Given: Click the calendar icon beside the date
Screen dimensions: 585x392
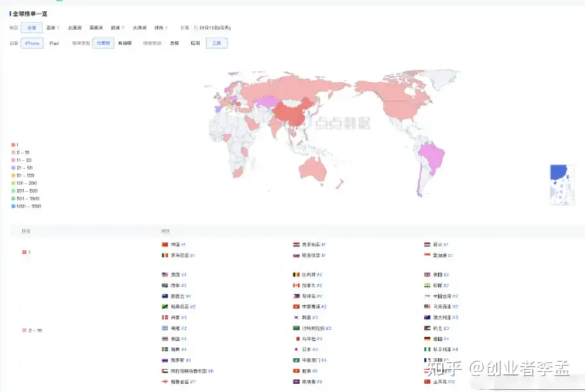Looking at the screenshot, I should click(x=196, y=28).
